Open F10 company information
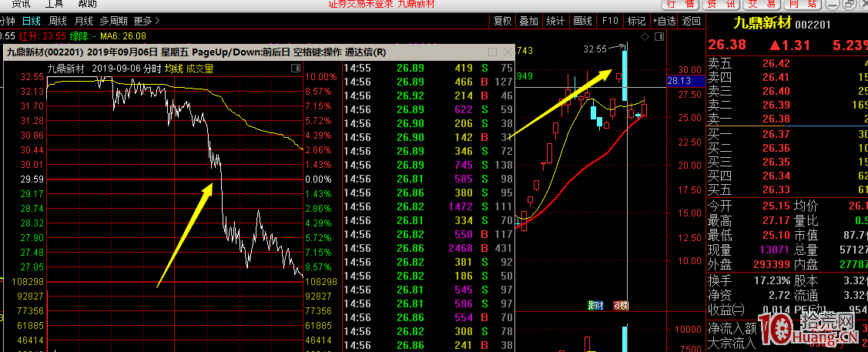 click(x=609, y=21)
